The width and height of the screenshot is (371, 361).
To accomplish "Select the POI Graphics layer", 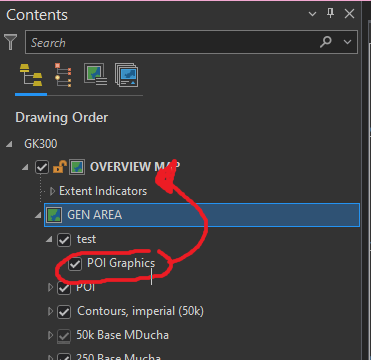I will coord(121,263).
